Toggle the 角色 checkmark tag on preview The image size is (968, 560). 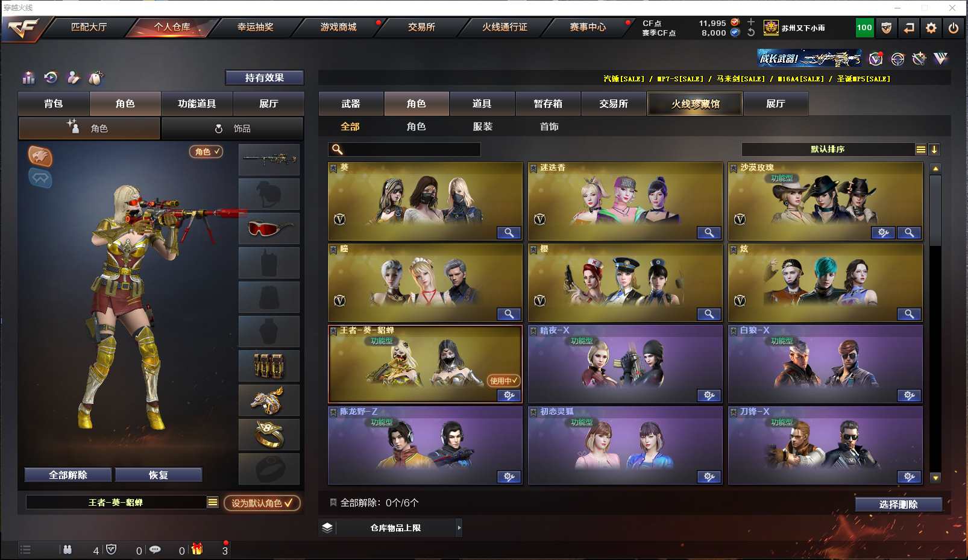point(206,152)
